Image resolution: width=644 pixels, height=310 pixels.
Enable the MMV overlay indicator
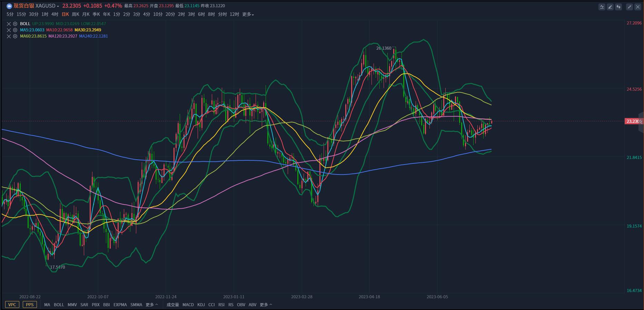(72, 305)
